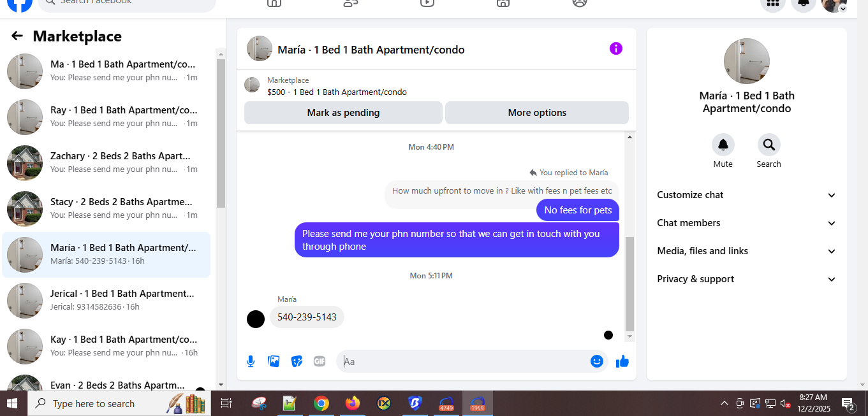Open Jerical's 1 Bed 1 Bath conversation
The height and width of the screenshot is (416, 868).
pyautogui.click(x=107, y=300)
